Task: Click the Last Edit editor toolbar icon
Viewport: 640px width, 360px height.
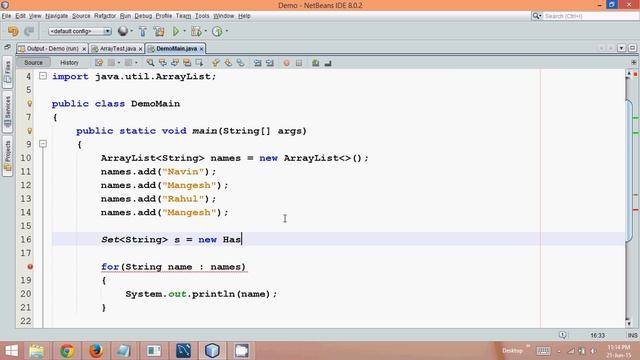Action: point(99,63)
